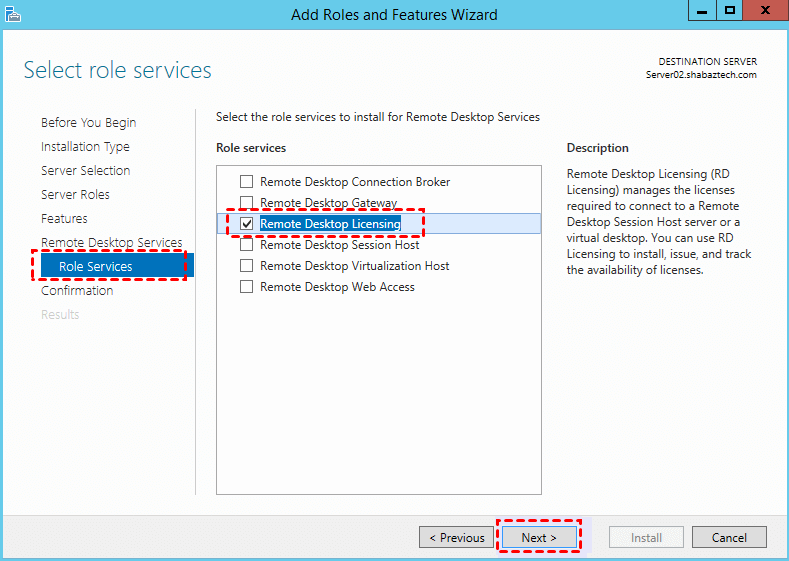The image size is (789, 561).
Task: Go to Before You Begin step
Action: coord(88,123)
